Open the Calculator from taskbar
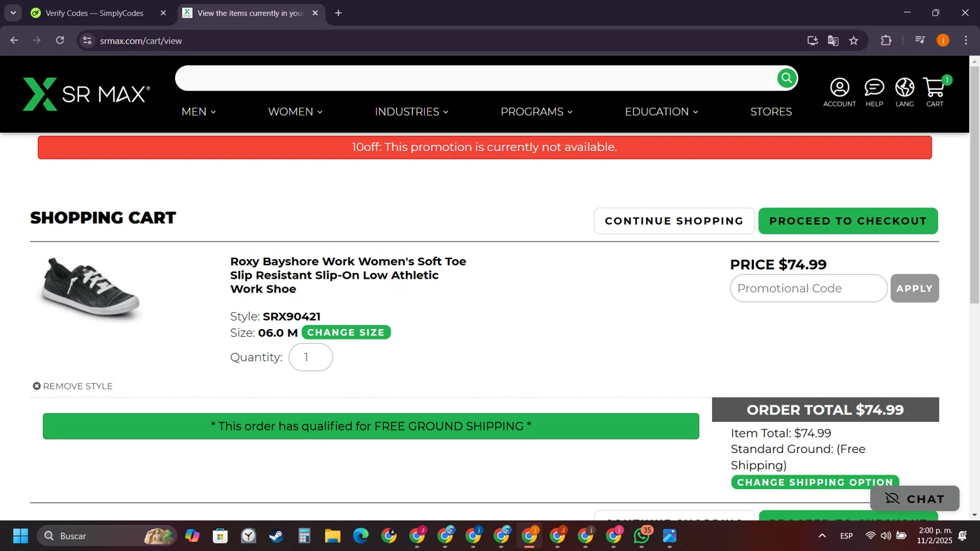Viewport: 980px width, 551px height. coord(304,536)
